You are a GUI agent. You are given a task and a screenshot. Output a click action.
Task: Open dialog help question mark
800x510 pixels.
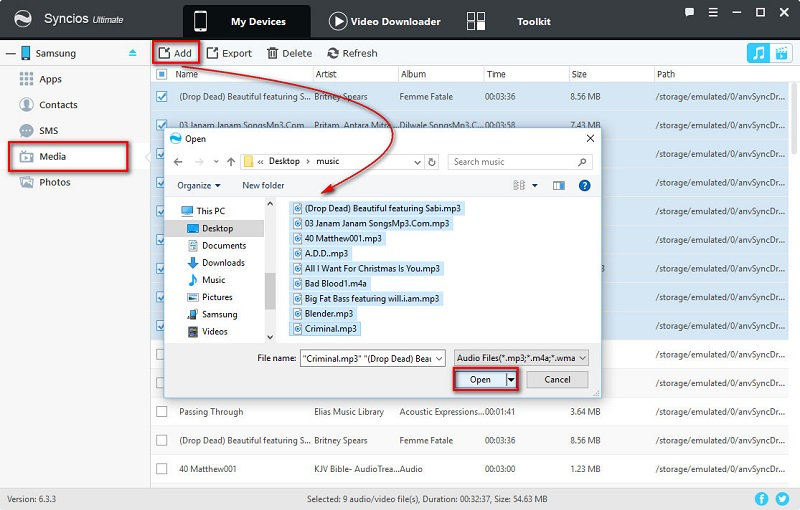click(585, 186)
